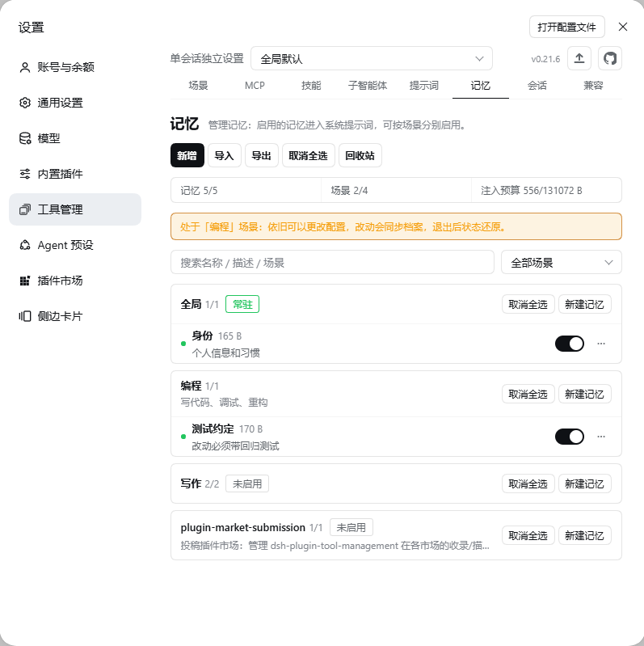Click the 场景 2/4 stat cell
The width and height of the screenshot is (644, 646).
(x=396, y=190)
